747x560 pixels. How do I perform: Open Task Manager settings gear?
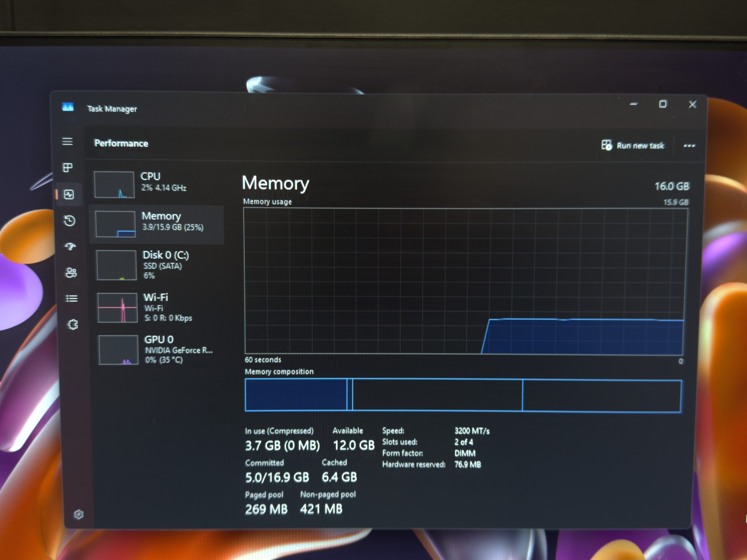tap(79, 514)
